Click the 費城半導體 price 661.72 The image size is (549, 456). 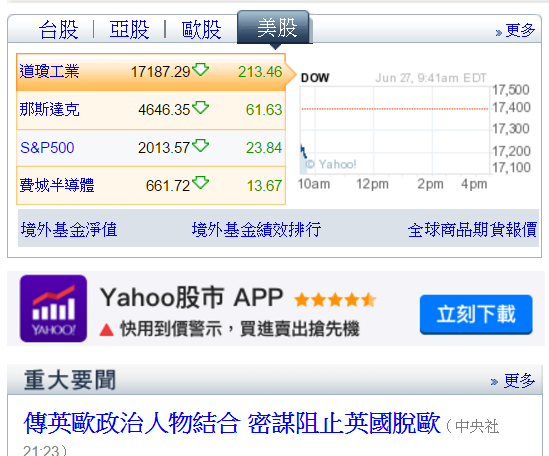[168, 185]
